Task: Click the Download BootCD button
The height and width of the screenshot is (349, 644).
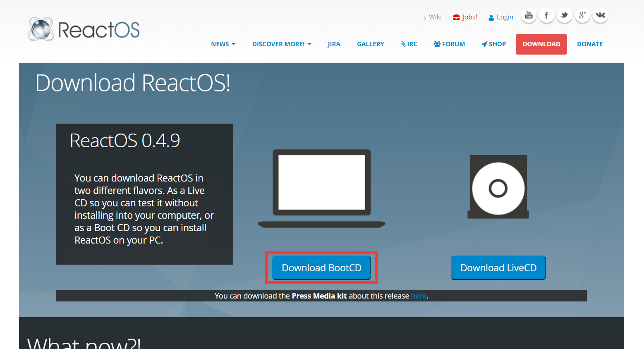Action: [x=321, y=268]
